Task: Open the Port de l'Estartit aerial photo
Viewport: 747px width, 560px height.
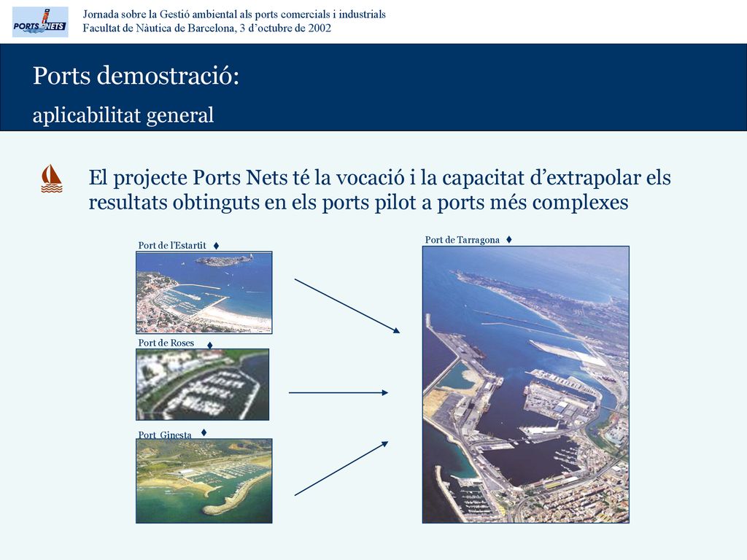Action: 204,292
